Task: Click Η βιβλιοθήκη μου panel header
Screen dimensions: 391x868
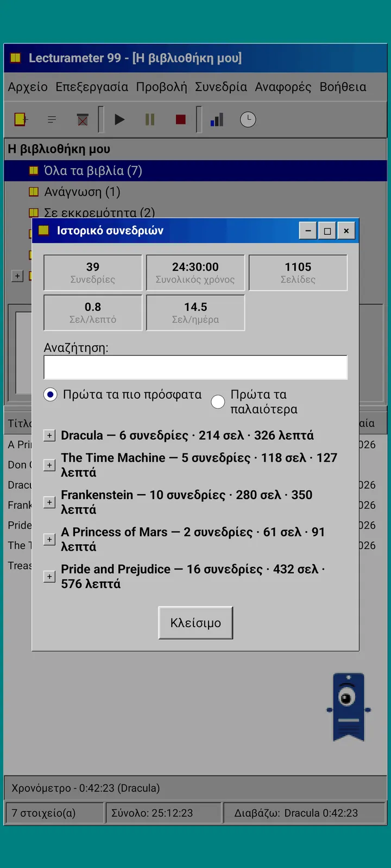Action: coord(195,149)
